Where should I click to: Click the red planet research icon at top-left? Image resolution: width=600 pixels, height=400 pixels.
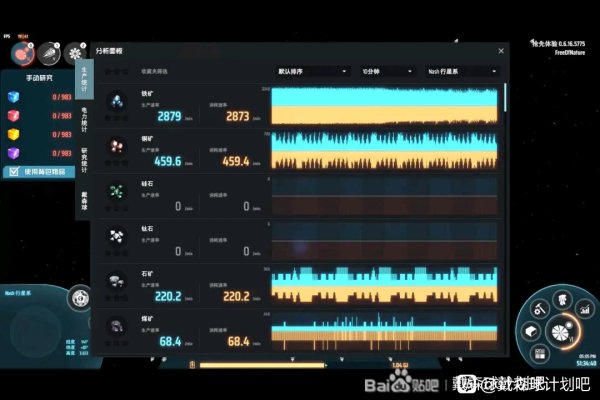tap(22, 53)
